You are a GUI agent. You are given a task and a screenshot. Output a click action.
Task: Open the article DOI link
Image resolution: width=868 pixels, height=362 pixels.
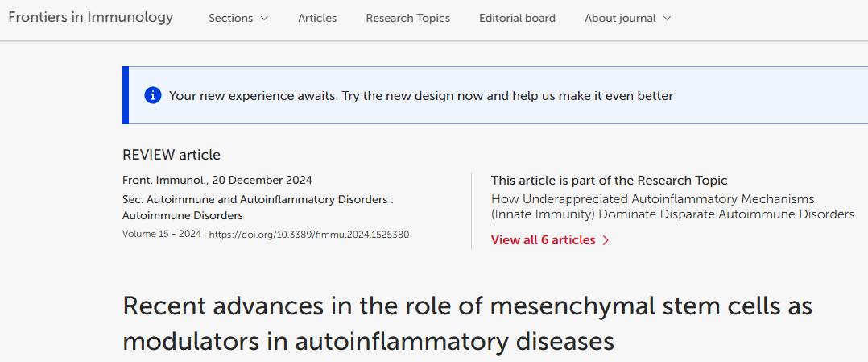click(309, 235)
